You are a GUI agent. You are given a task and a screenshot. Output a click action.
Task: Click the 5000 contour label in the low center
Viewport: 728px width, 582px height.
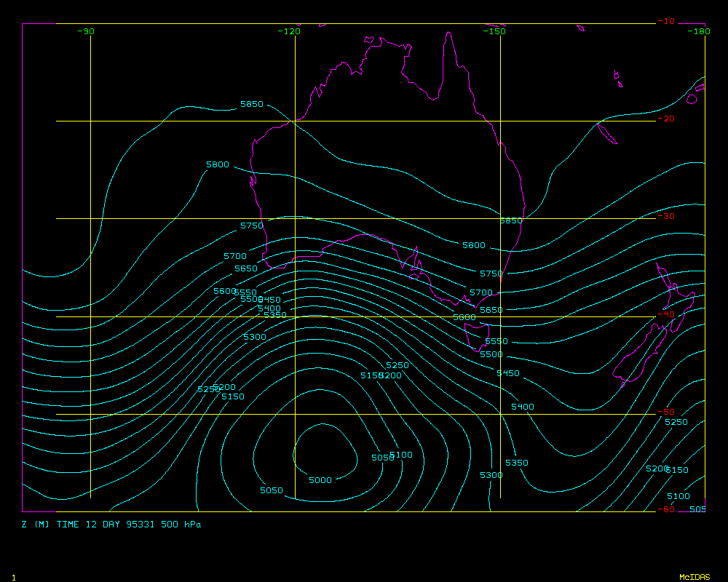pos(320,480)
